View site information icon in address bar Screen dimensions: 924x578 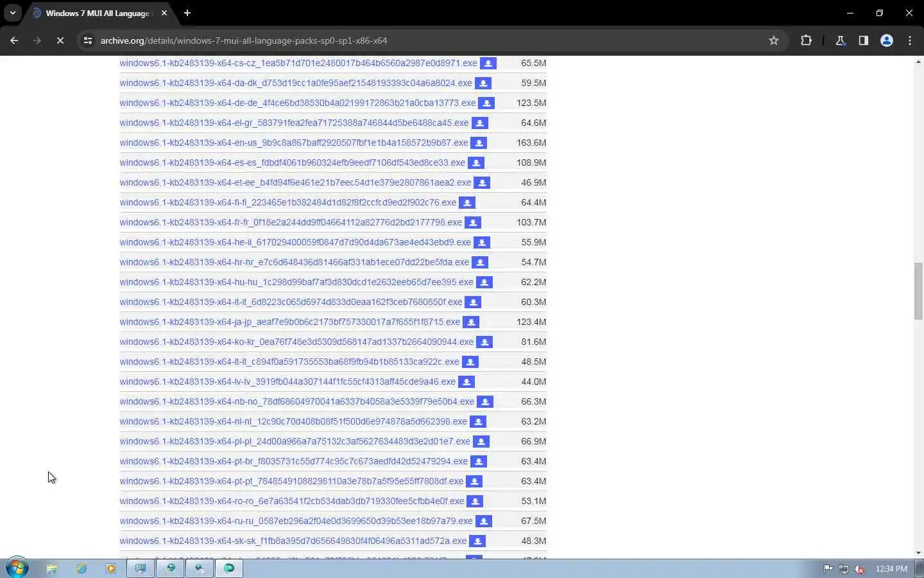tap(88, 40)
